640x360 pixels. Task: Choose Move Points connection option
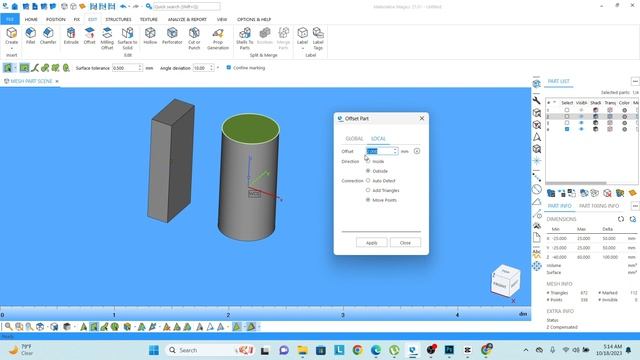click(x=368, y=200)
